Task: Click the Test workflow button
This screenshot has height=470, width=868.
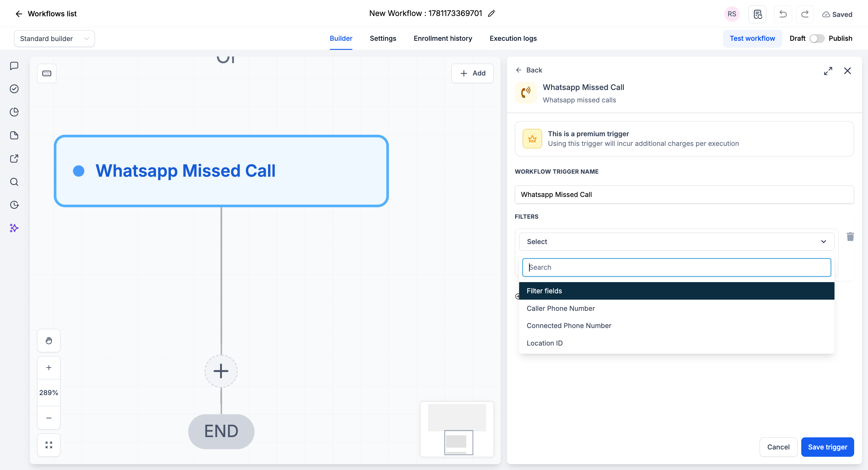Action: point(752,38)
